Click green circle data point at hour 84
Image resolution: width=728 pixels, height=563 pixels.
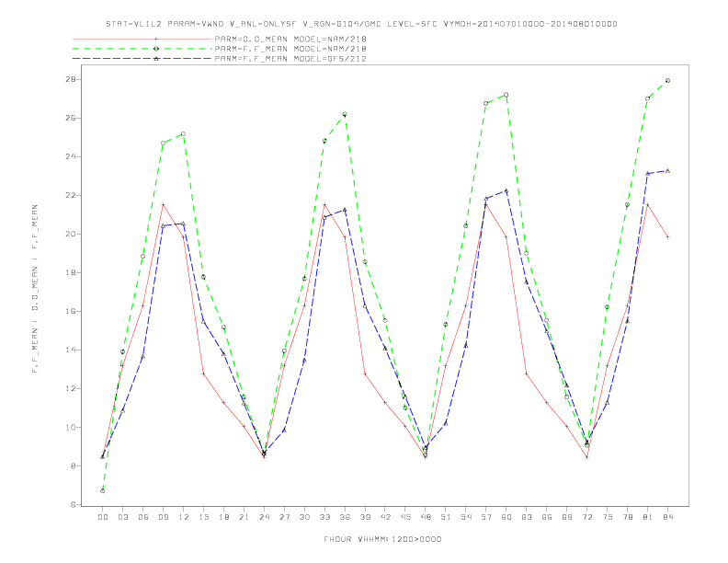click(667, 80)
